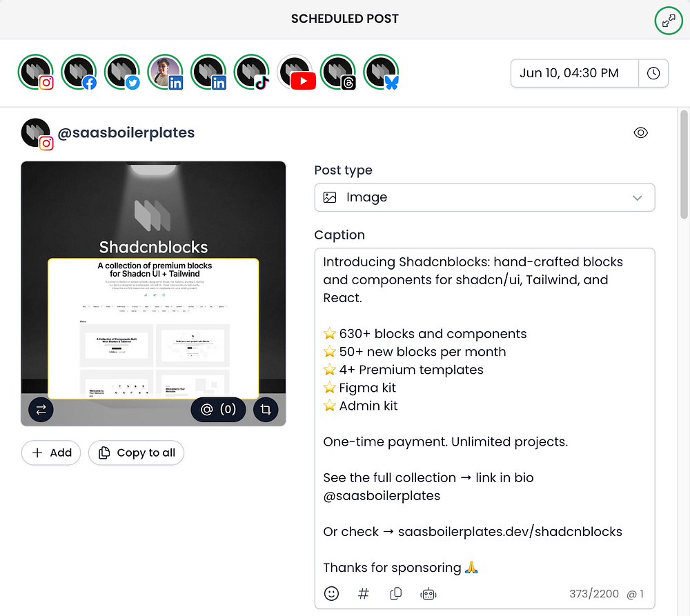Toggle the Threads account avatar
The height and width of the screenshot is (616, 690).
point(337,72)
